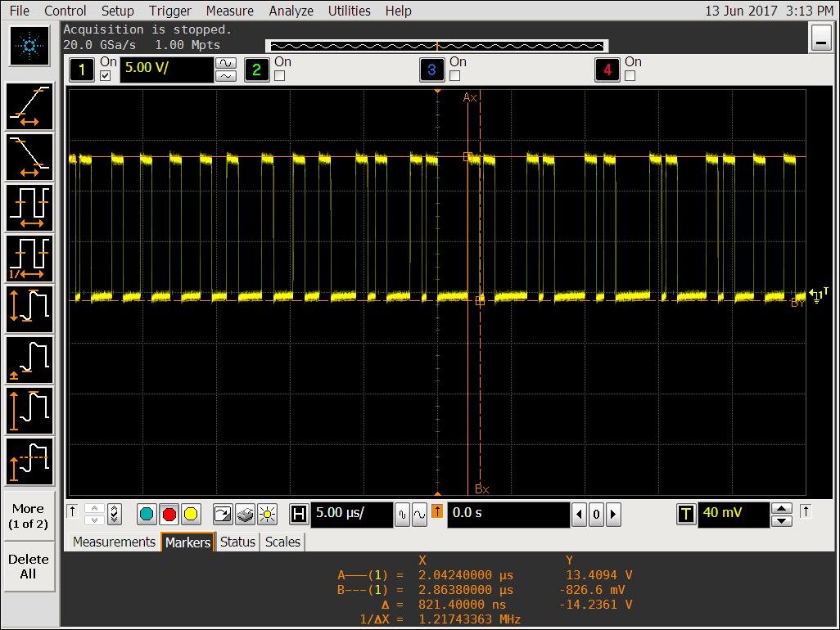
Task: Move horizontal position left with arrow
Action: [x=579, y=515]
